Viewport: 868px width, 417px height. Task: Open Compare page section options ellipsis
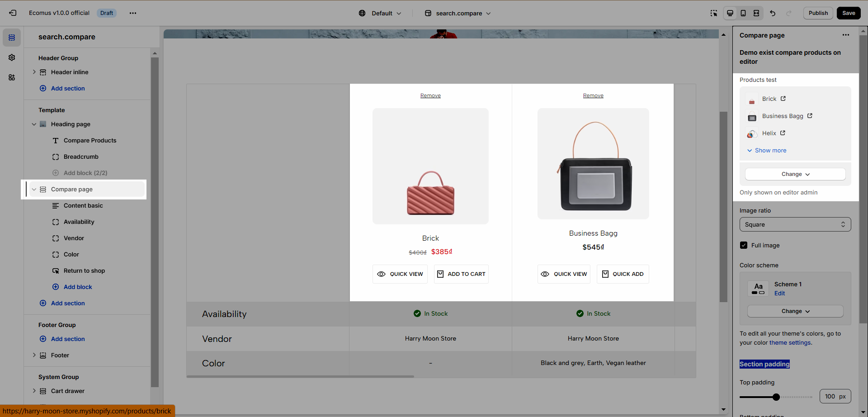tap(846, 35)
